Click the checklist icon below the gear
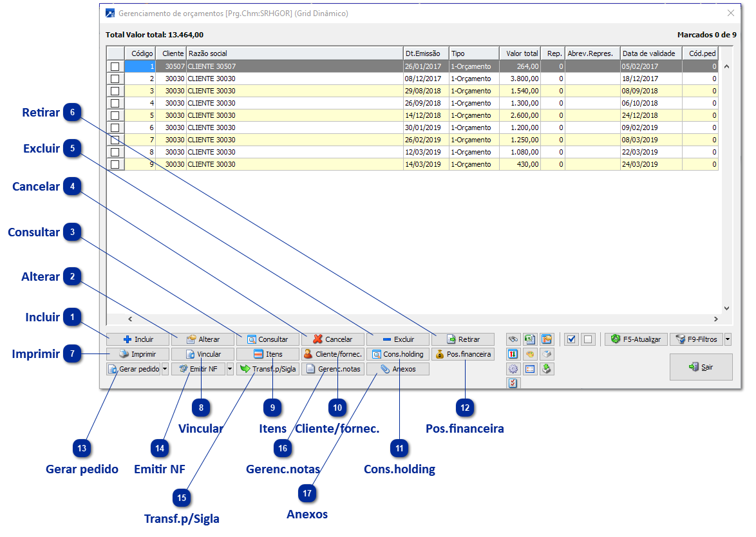Viewport: 756px width, 537px height. coord(513,384)
